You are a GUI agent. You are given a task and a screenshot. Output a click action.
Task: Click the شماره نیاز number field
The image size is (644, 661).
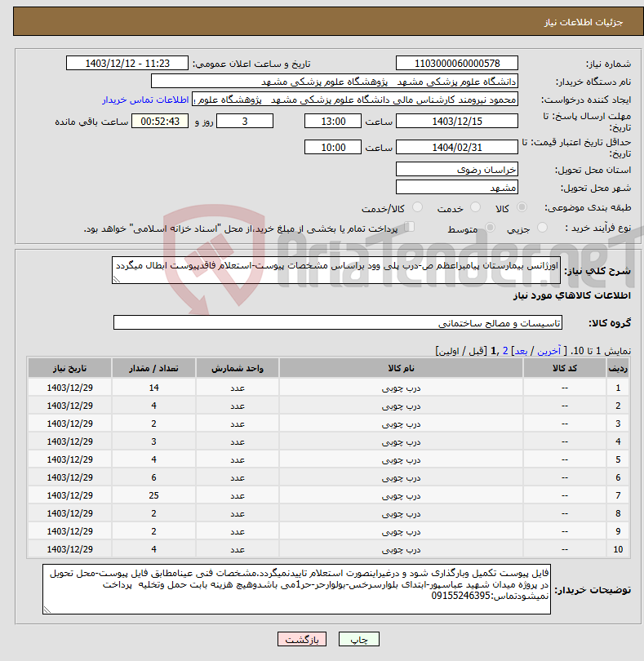(457, 63)
